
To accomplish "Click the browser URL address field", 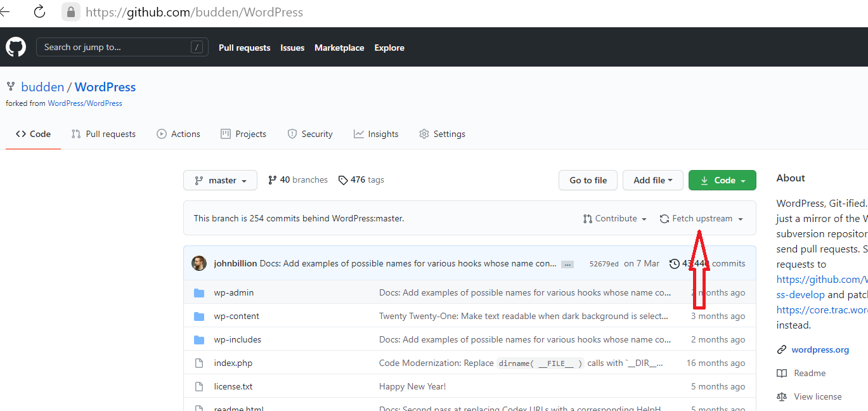I will (x=194, y=12).
